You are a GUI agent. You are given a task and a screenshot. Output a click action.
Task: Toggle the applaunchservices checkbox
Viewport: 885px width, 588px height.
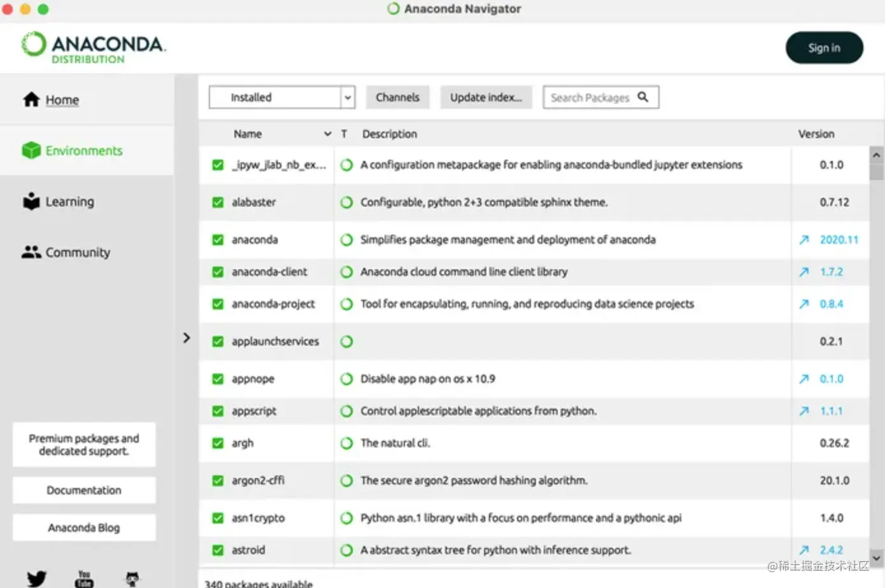[x=218, y=342]
